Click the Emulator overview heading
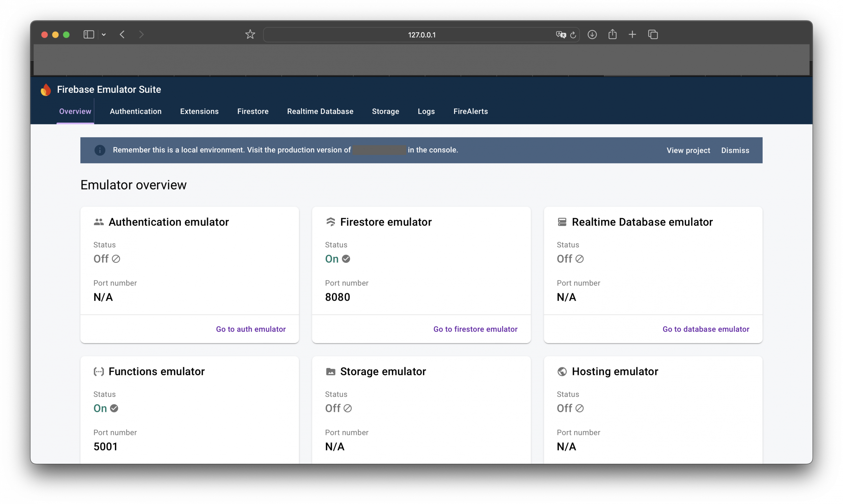This screenshot has width=843, height=504. click(134, 185)
